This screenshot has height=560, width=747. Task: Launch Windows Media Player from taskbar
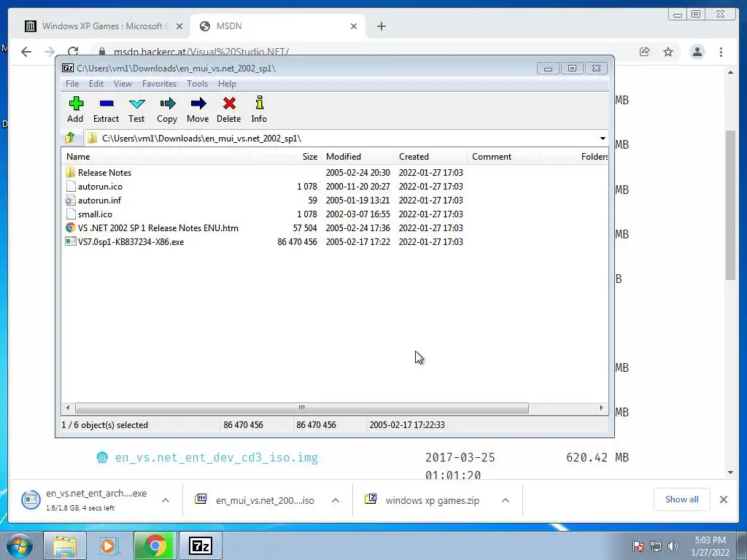[x=109, y=545]
